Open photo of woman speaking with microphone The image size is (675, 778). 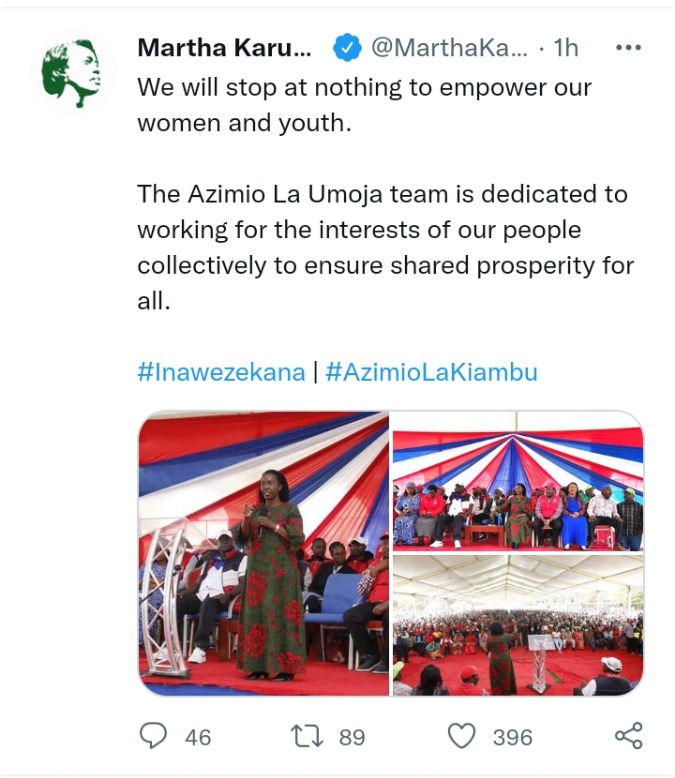[264, 553]
